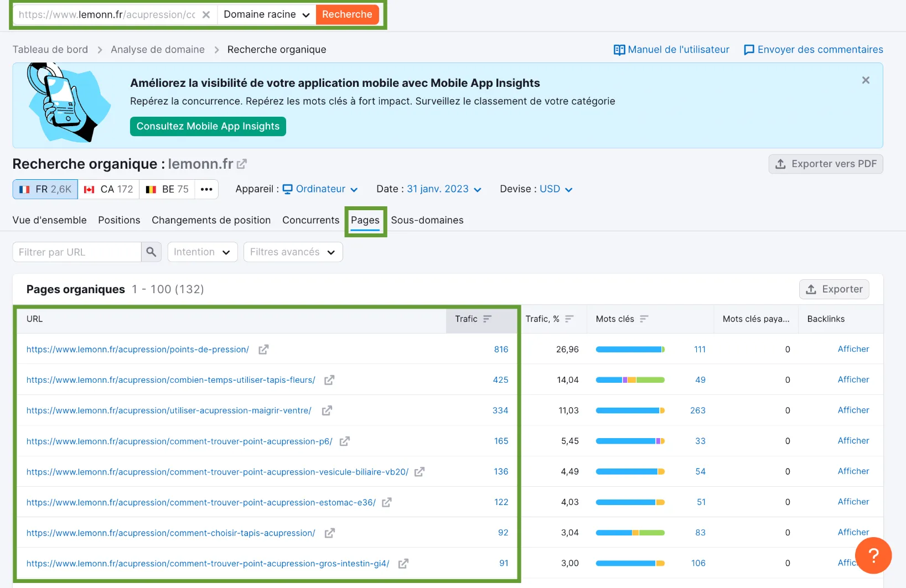Sort by Trafic column icon
906x588 pixels.
(x=487, y=319)
